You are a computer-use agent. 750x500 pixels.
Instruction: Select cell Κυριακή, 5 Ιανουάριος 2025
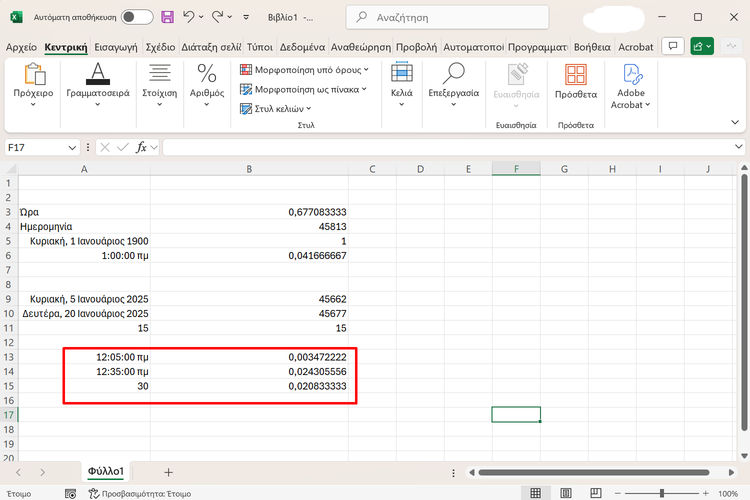84,299
